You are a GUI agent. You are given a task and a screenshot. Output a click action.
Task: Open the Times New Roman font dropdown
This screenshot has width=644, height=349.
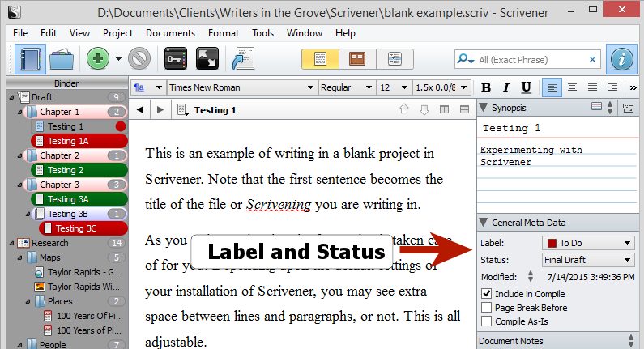click(x=241, y=87)
